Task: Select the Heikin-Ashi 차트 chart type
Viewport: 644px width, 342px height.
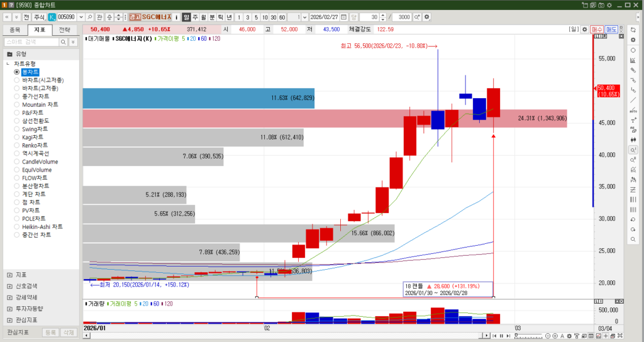Action: coord(17,227)
